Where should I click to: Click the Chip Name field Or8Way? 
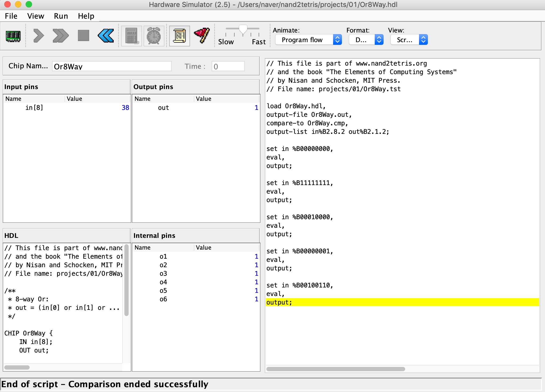point(112,66)
